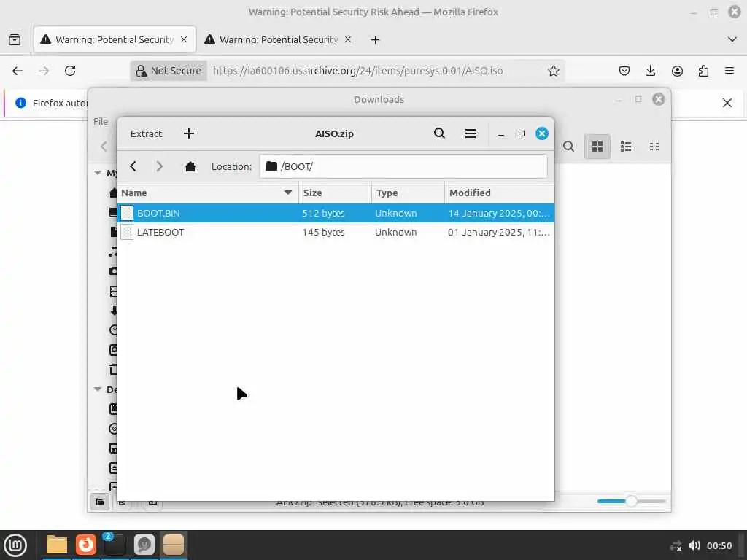This screenshot has width=747, height=560.
Task: Sort by Name column header
Action: 208,192
